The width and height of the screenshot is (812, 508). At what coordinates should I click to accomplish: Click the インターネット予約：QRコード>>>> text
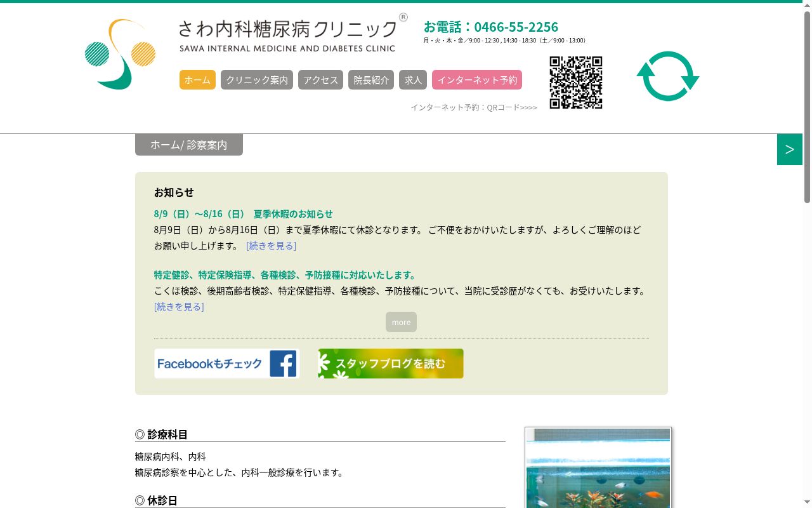[x=474, y=107]
